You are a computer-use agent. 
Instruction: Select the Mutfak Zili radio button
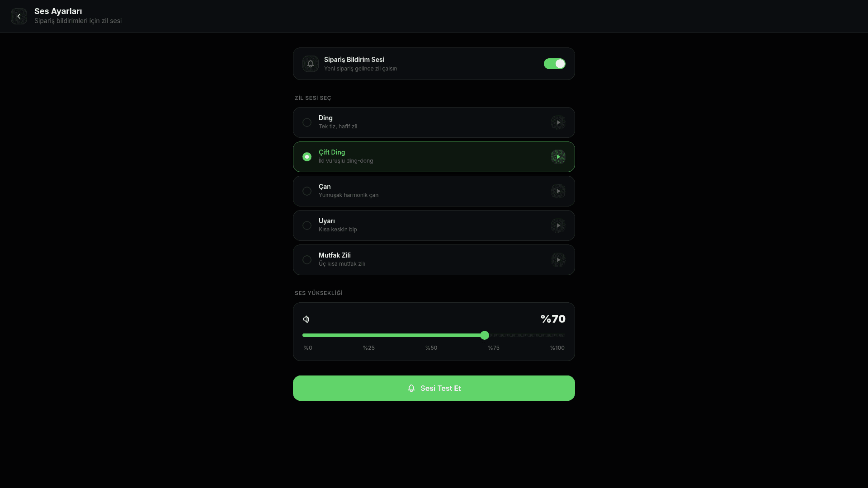point(307,260)
